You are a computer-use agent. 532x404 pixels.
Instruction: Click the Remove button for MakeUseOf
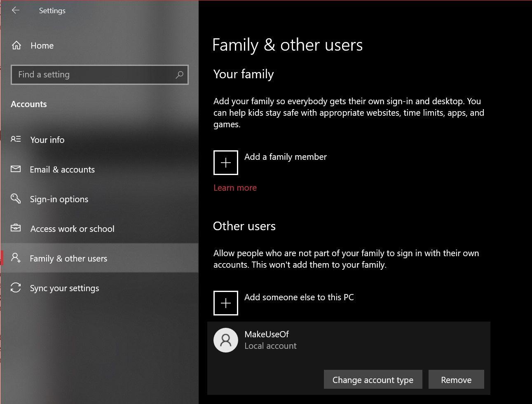point(456,380)
